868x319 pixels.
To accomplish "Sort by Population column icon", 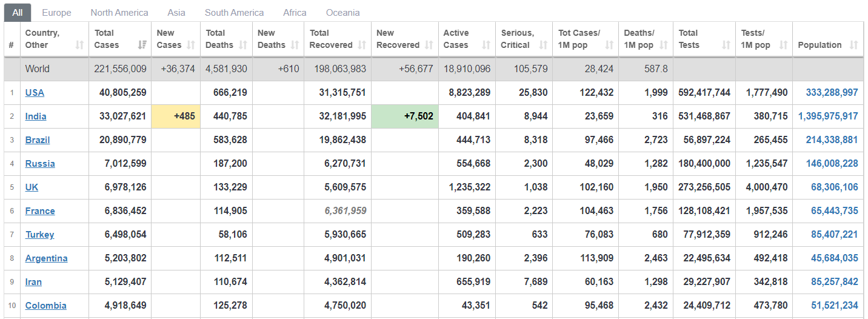I will click(854, 45).
